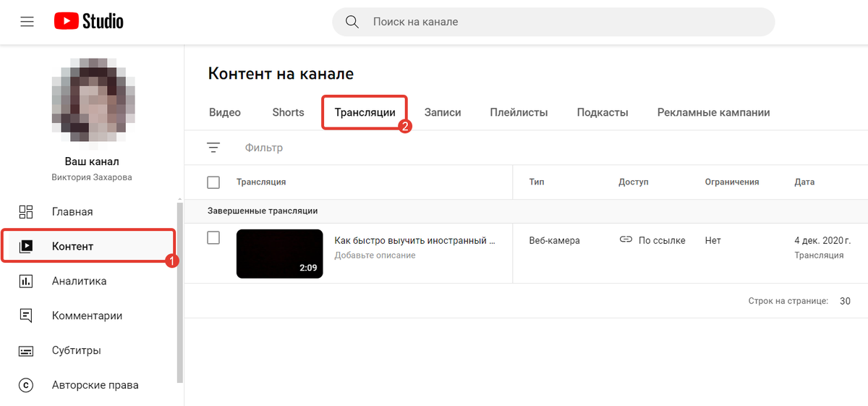Image resolution: width=868 pixels, height=406 pixels.
Task: Click inside the Поиск на канале search field
Action: 553,22
